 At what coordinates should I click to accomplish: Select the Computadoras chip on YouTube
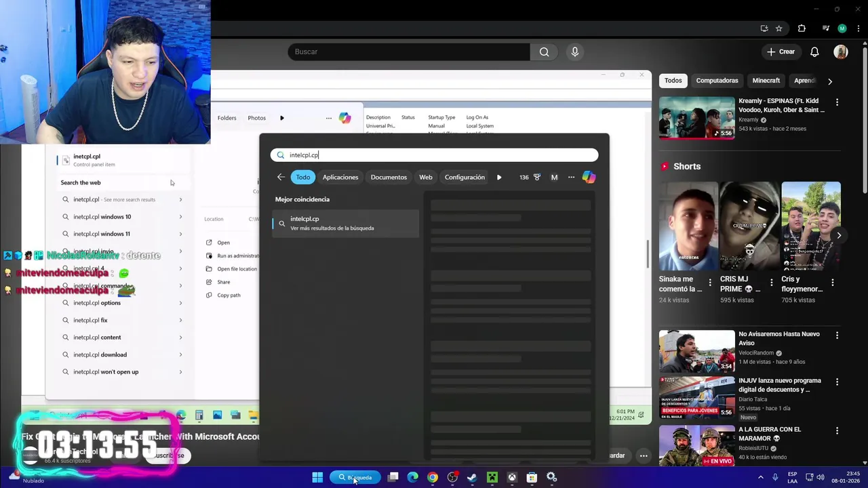tap(717, 81)
